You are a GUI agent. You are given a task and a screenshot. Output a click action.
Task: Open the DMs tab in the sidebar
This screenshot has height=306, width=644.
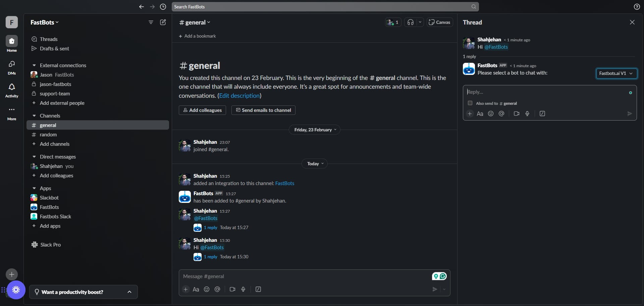[x=12, y=67]
